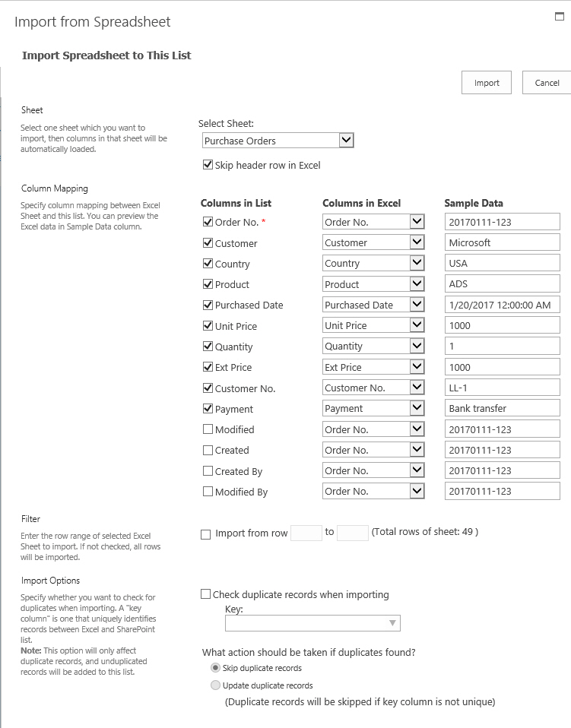This screenshot has height=728, width=571.
Task: Click the Cancel button
Action: tap(547, 83)
